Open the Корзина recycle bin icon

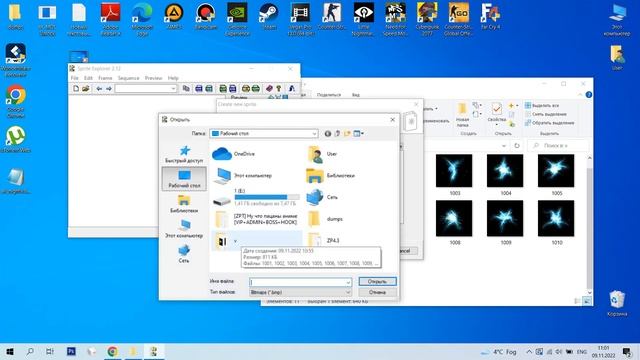(x=617, y=303)
